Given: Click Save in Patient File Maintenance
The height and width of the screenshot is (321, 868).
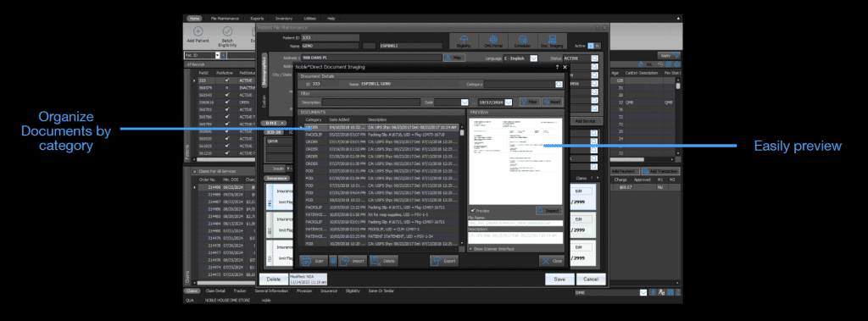Looking at the screenshot, I should (559, 279).
